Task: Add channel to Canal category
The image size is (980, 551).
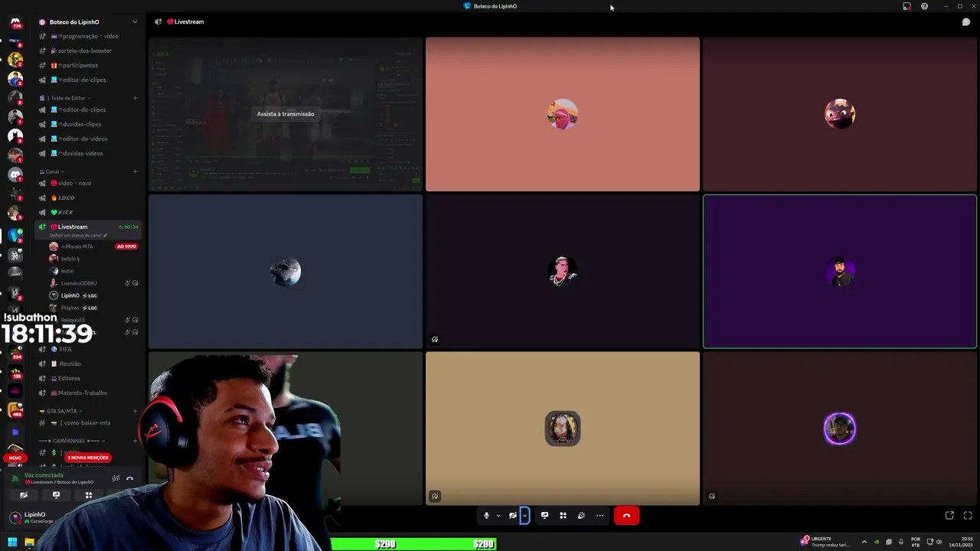Action: point(135,171)
